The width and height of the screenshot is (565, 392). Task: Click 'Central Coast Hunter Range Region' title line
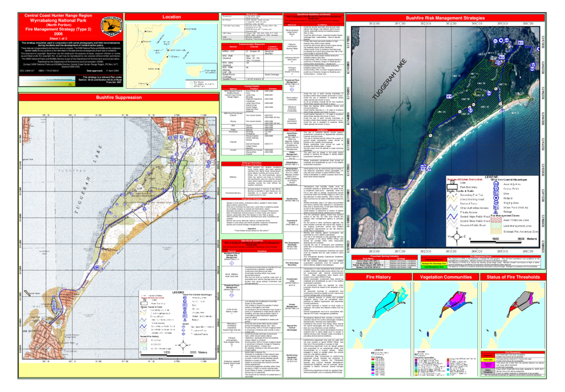pos(58,15)
